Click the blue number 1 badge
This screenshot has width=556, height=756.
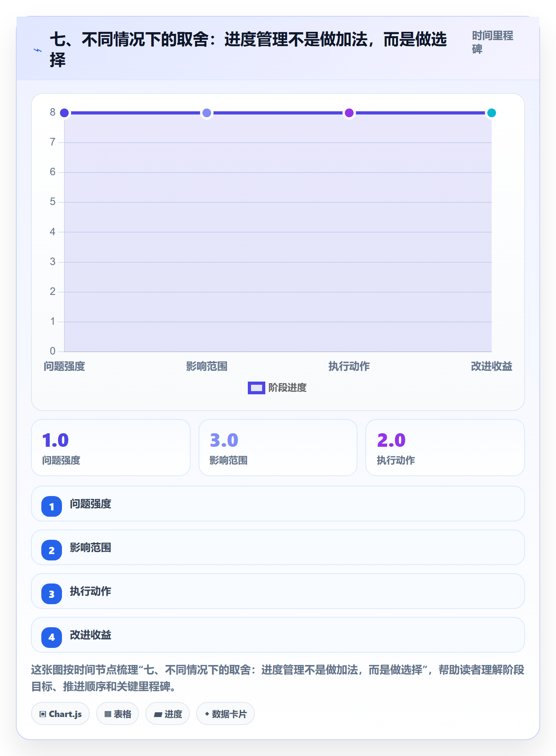pyautogui.click(x=52, y=506)
